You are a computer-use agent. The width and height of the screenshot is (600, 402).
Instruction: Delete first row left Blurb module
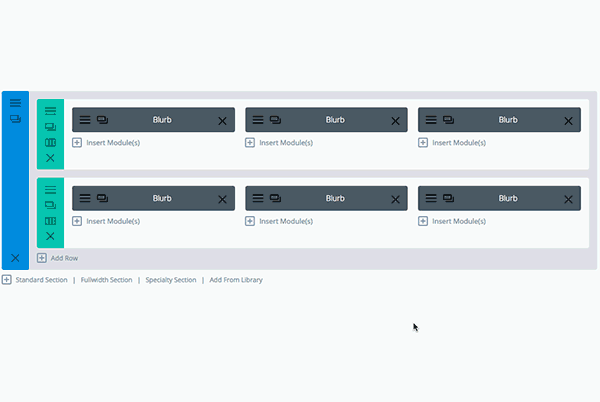(222, 121)
